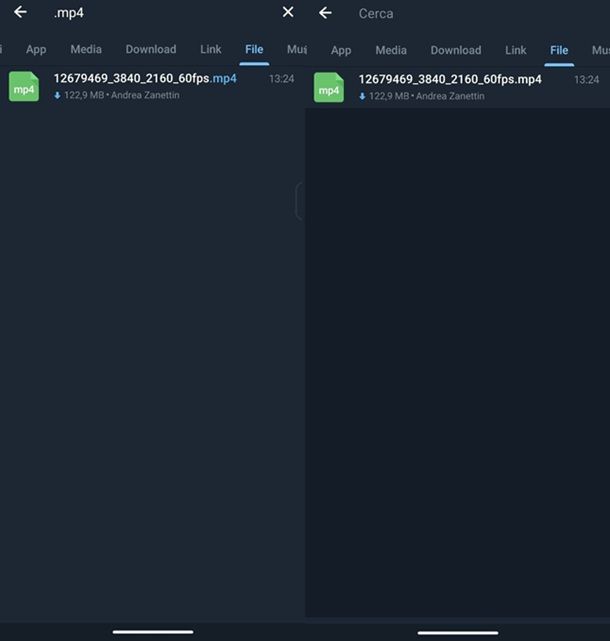Switch to Download tab in left screen
The image size is (610, 641).
tap(151, 49)
